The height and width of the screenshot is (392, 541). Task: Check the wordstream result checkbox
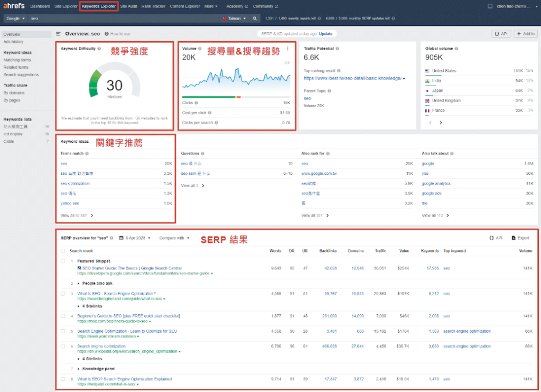pos(63,331)
